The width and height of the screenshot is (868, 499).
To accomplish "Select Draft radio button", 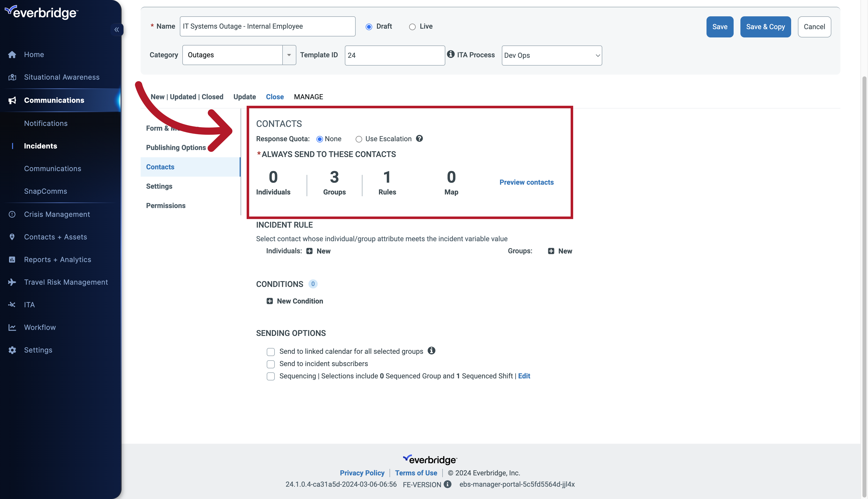I will point(369,26).
